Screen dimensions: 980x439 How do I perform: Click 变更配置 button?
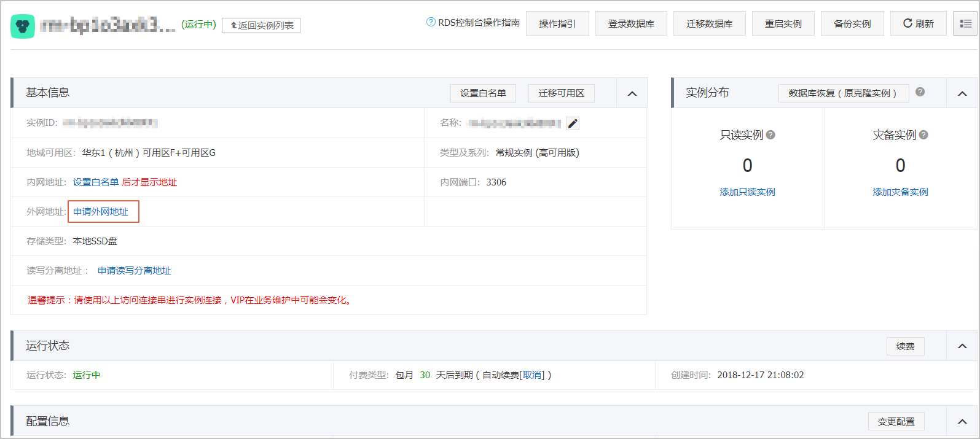pyautogui.click(x=896, y=421)
